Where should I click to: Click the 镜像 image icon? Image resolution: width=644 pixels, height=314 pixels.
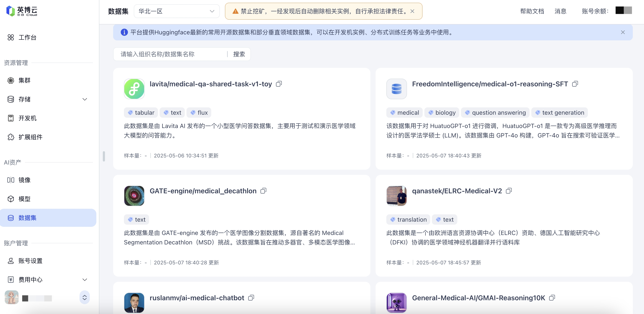(x=11, y=180)
